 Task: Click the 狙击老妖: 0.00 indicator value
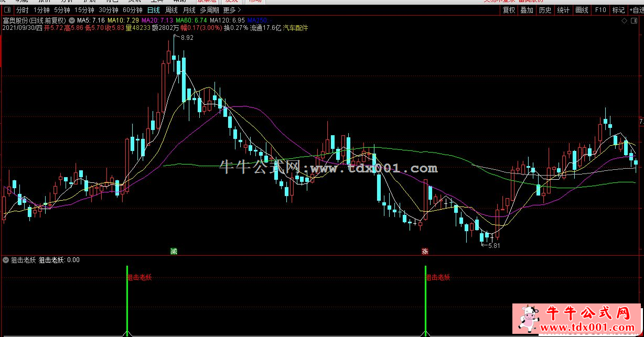click(x=59, y=259)
